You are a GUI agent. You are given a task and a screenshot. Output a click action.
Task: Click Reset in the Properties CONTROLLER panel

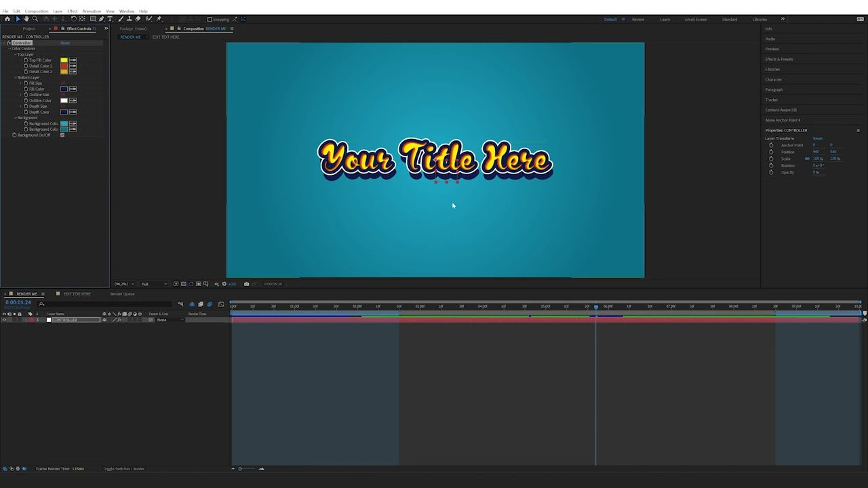point(817,138)
